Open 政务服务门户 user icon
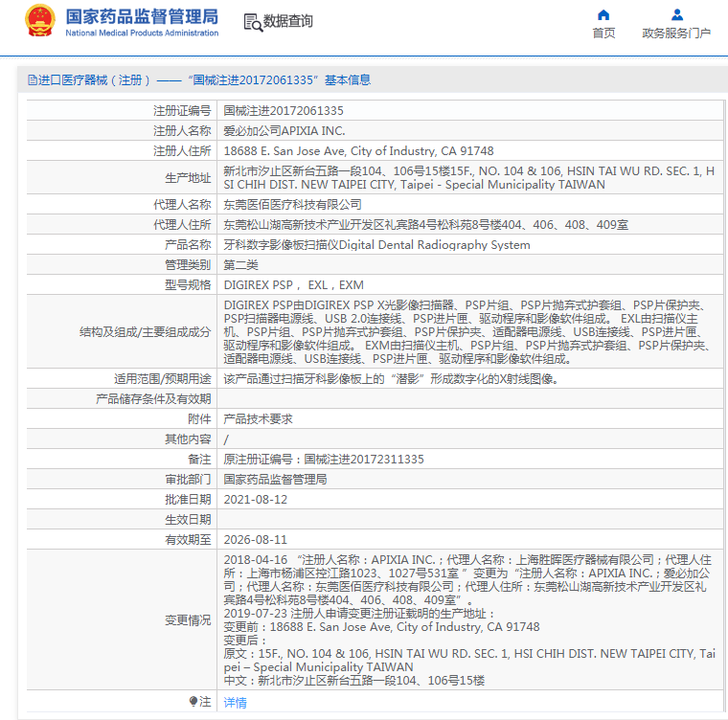This screenshot has width=728, height=720. point(677,15)
